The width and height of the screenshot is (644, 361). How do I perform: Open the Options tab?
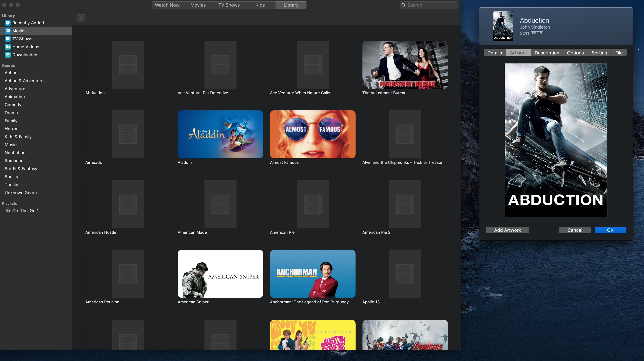click(x=575, y=53)
